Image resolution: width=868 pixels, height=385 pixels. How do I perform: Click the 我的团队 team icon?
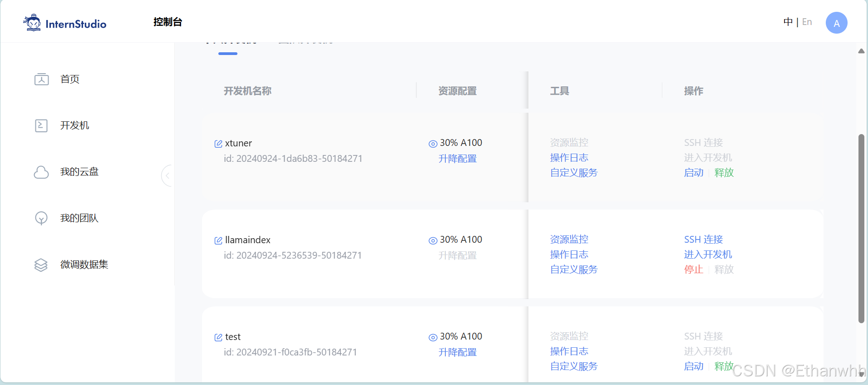41,219
